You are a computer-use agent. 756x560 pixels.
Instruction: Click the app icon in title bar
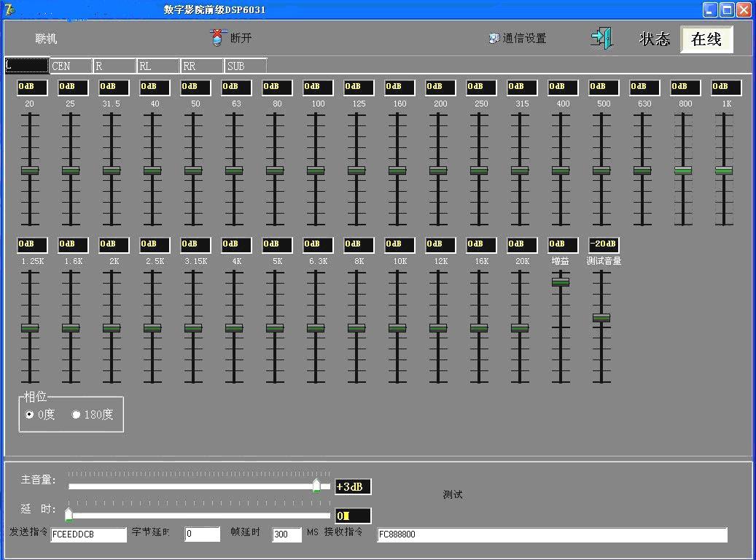9,9
